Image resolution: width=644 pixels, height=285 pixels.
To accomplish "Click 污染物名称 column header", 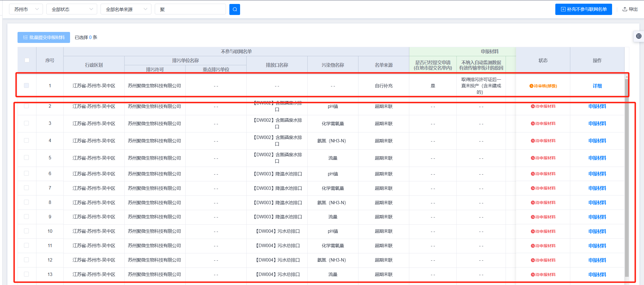I will (x=333, y=65).
